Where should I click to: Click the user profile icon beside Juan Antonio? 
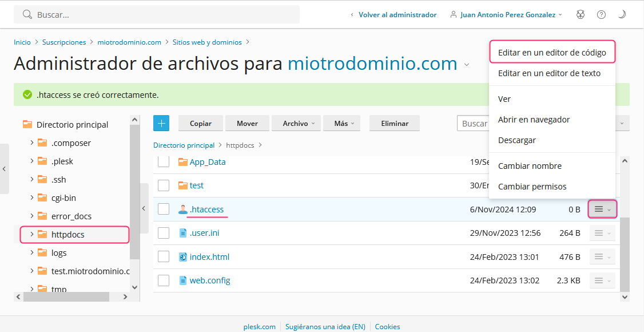point(454,15)
